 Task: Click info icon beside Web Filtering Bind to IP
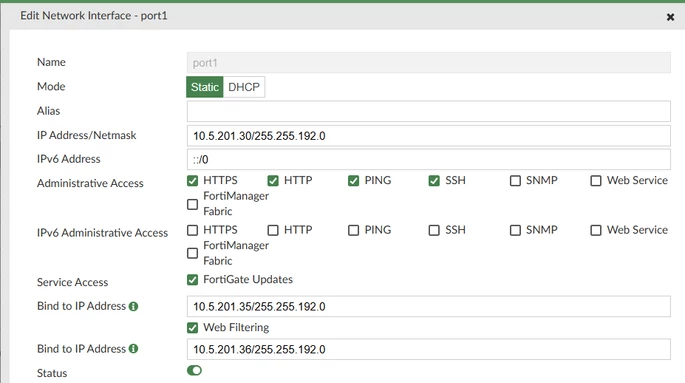(x=134, y=348)
